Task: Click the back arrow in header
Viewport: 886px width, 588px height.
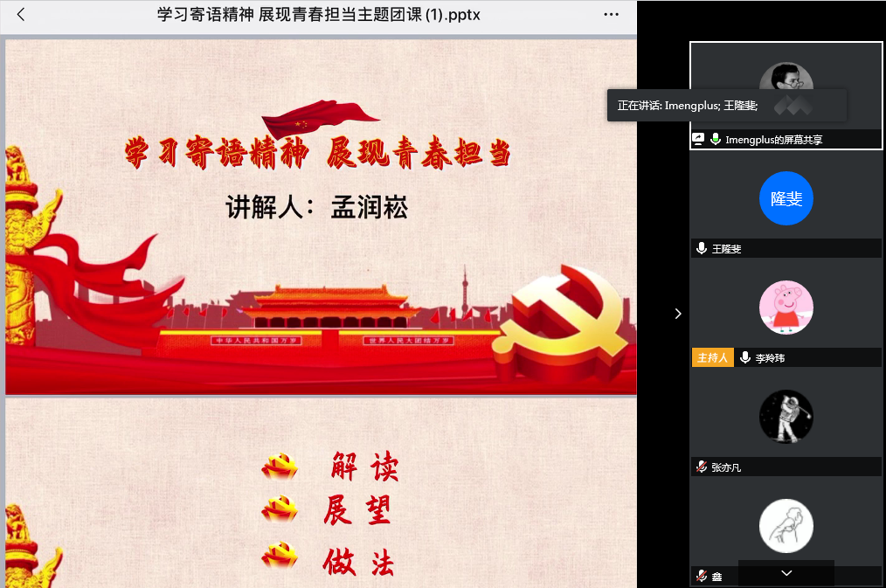Action: coord(21,15)
